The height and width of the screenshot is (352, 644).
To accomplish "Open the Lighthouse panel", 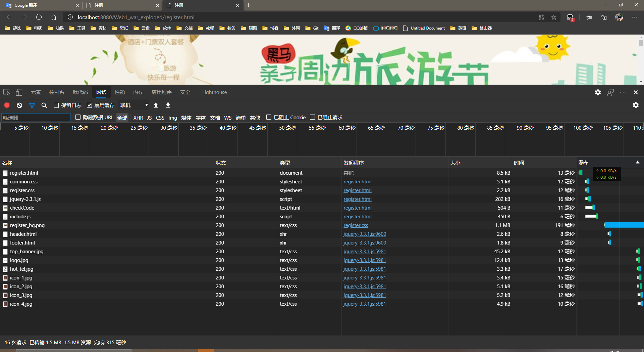I will point(214,92).
